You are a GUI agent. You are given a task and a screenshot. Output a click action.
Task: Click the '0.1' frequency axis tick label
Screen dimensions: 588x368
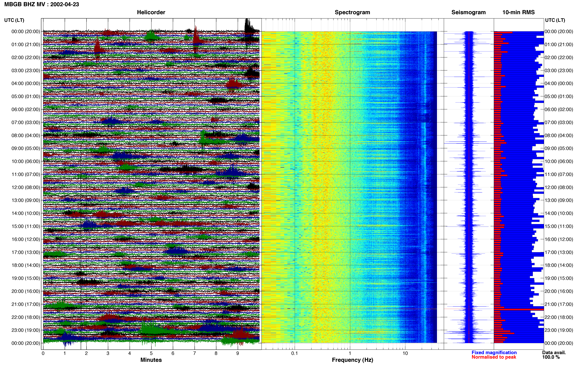295,353
